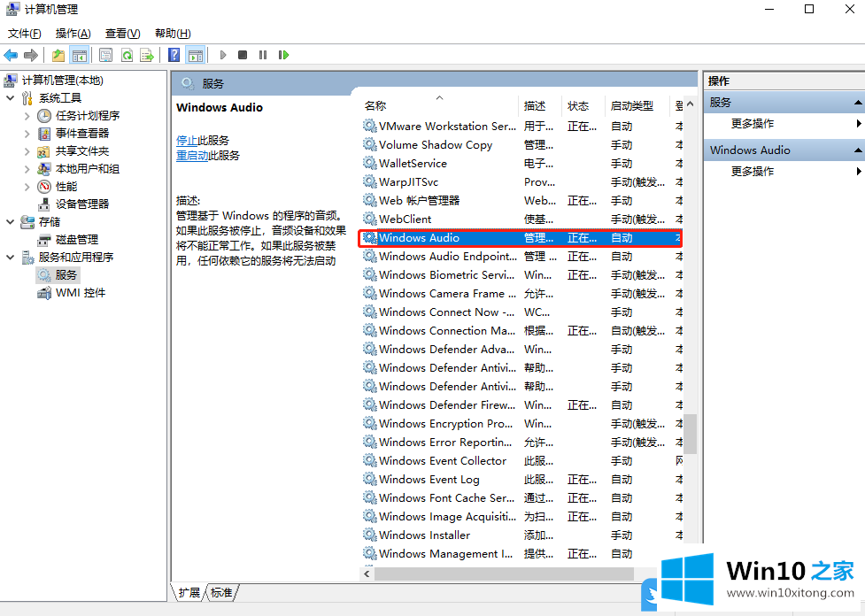Click the scroll-up arrow of services list
The height and width of the screenshot is (616, 865).
click(690, 104)
